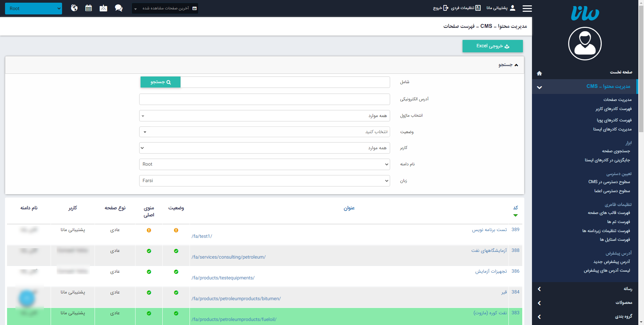644x325 pixels.
Task: Click the خروجی Excel export button
Action: click(492, 46)
